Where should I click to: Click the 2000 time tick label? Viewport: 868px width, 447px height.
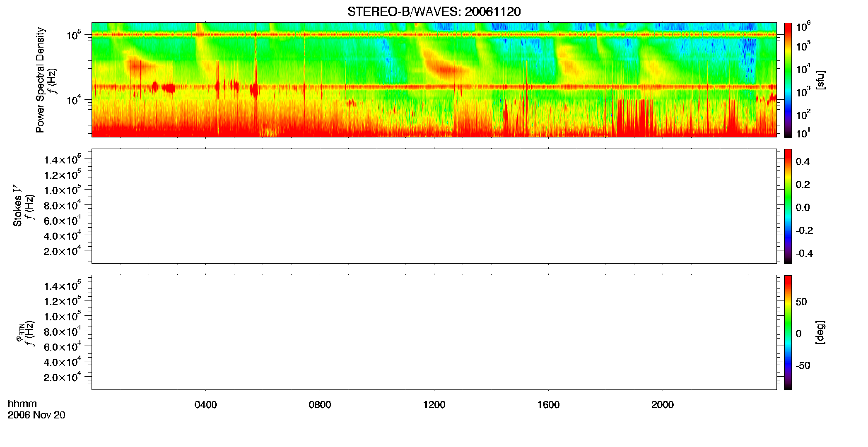[x=662, y=404]
